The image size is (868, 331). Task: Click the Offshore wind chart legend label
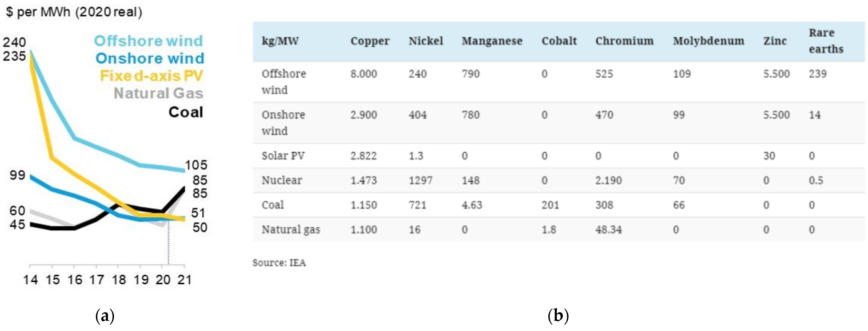[x=148, y=41]
